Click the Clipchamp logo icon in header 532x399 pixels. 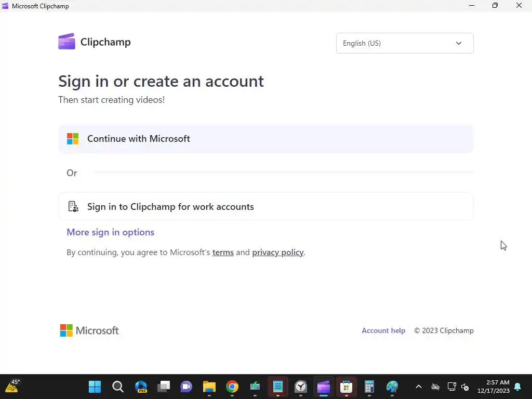(66, 42)
